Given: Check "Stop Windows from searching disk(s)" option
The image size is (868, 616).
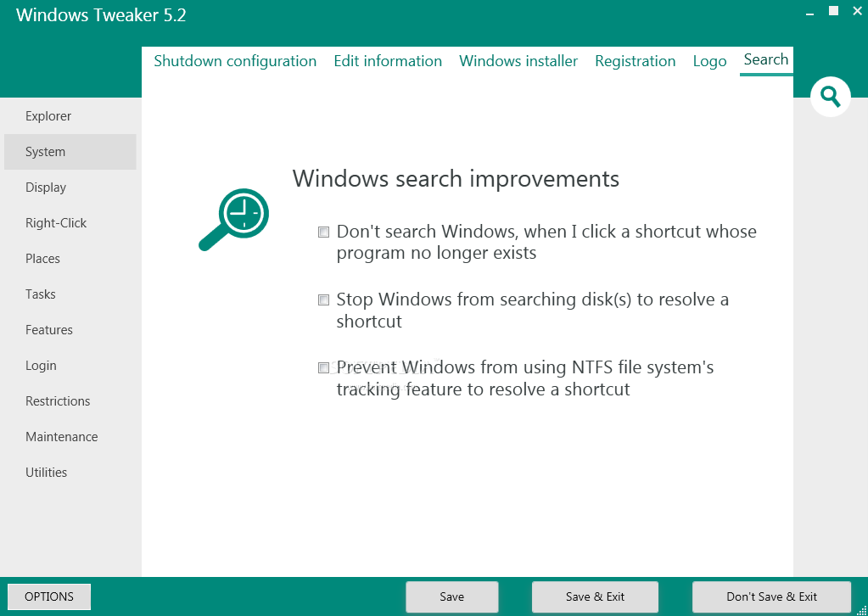Looking at the screenshot, I should coord(323,300).
